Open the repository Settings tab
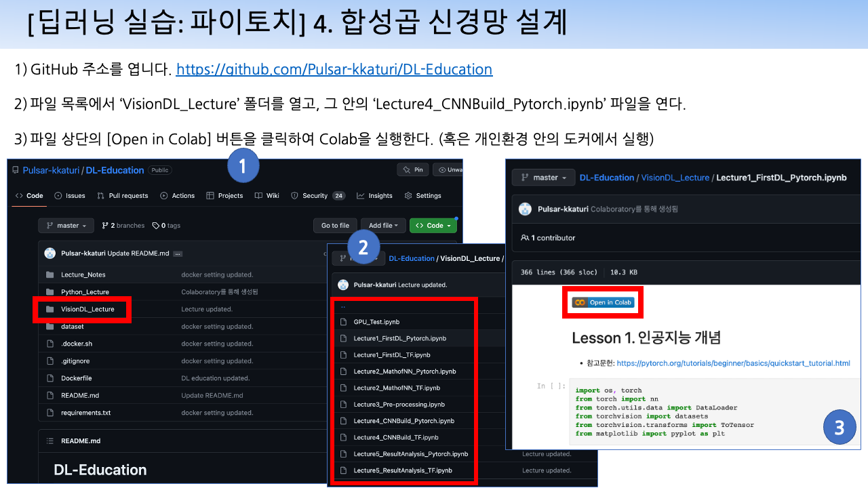The width and height of the screenshot is (868, 488). (422, 195)
